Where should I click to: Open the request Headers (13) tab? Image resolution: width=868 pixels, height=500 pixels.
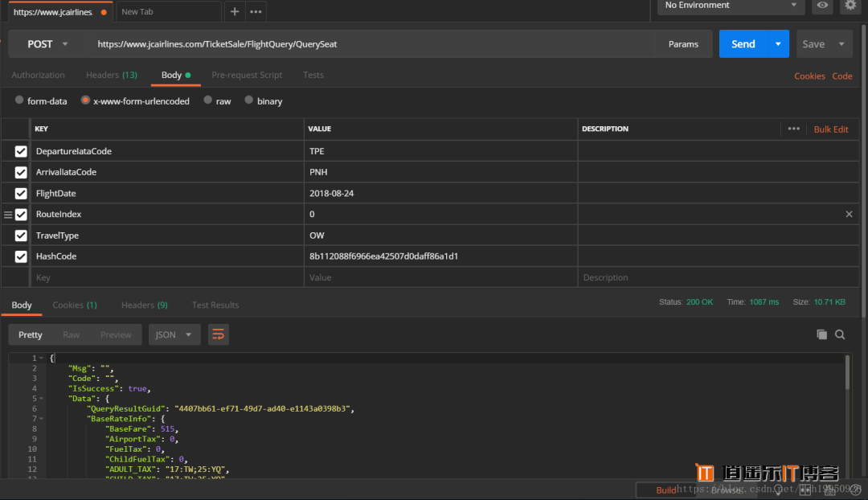point(112,75)
